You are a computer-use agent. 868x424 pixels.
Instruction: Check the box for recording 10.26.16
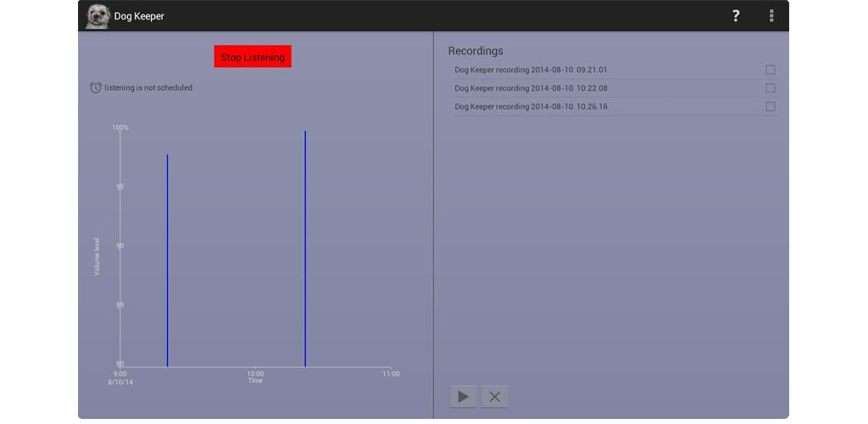click(x=771, y=106)
